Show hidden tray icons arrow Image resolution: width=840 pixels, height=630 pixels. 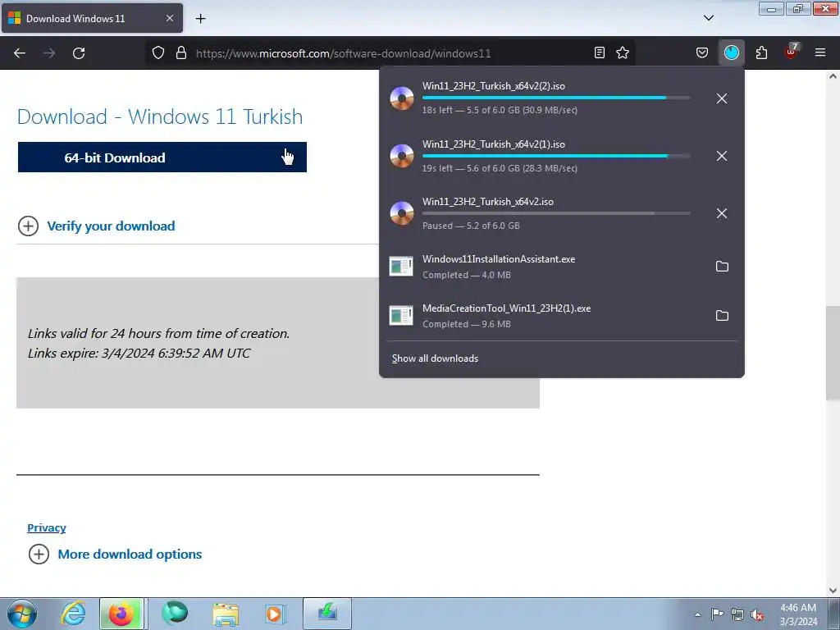(697, 614)
